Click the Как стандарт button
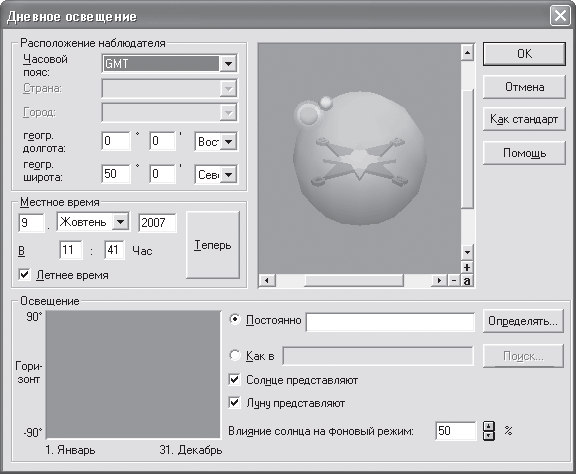Screen dimensions: 576x474 [524, 119]
